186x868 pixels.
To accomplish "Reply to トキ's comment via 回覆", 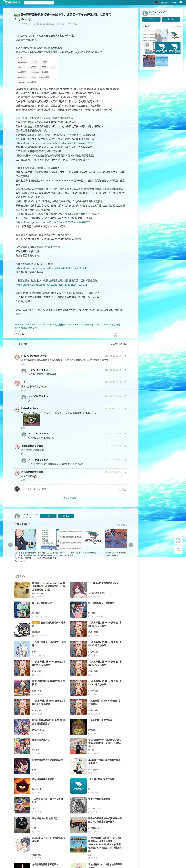I will pos(23,391).
